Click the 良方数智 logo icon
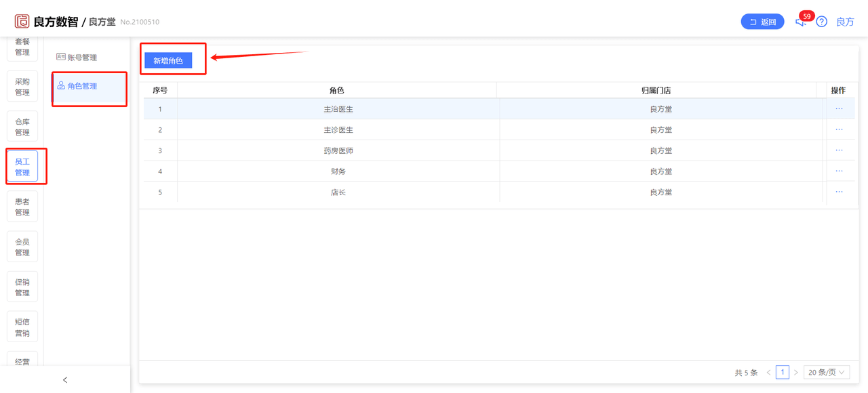This screenshot has height=393, width=868. [22, 21]
